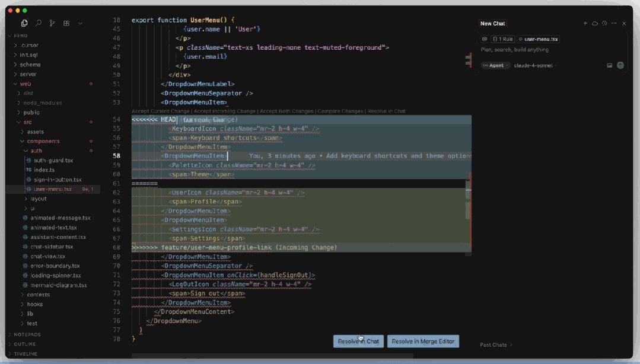Click the blue Resolve in Chat button
This screenshot has width=640, height=364.
(358, 341)
